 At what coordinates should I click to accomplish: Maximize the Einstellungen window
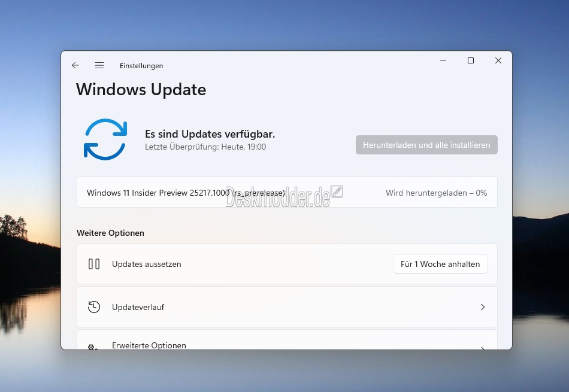[x=471, y=60]
